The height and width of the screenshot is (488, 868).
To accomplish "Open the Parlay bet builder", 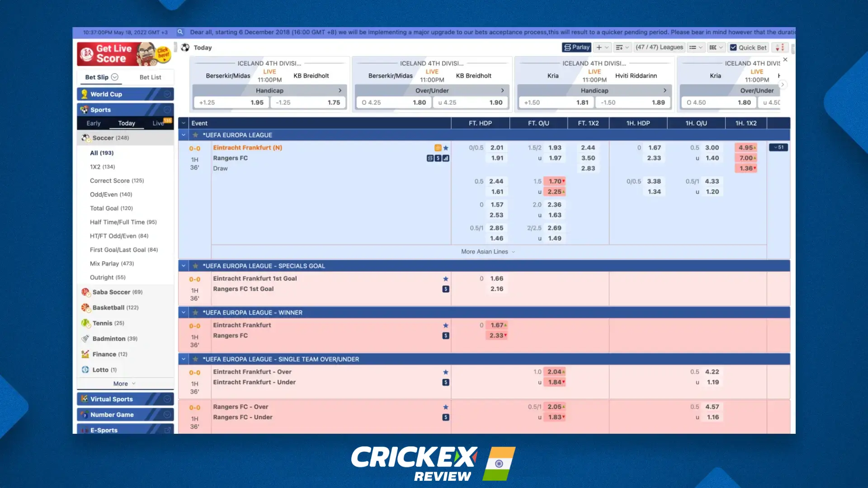I will (576, 47).
